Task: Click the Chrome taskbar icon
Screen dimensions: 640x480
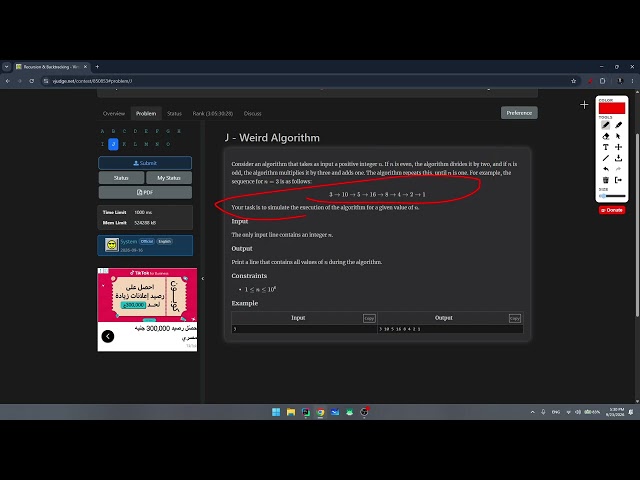Action: point(320,412)
